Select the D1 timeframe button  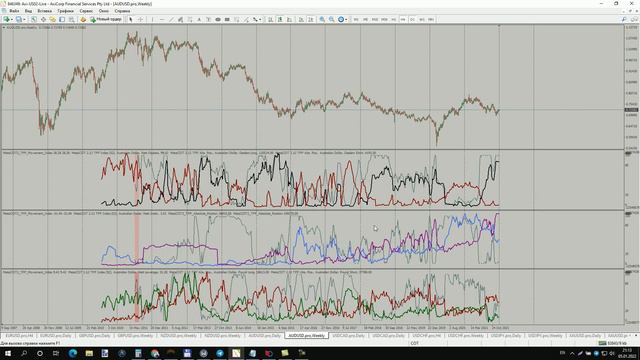pos(412,19)
